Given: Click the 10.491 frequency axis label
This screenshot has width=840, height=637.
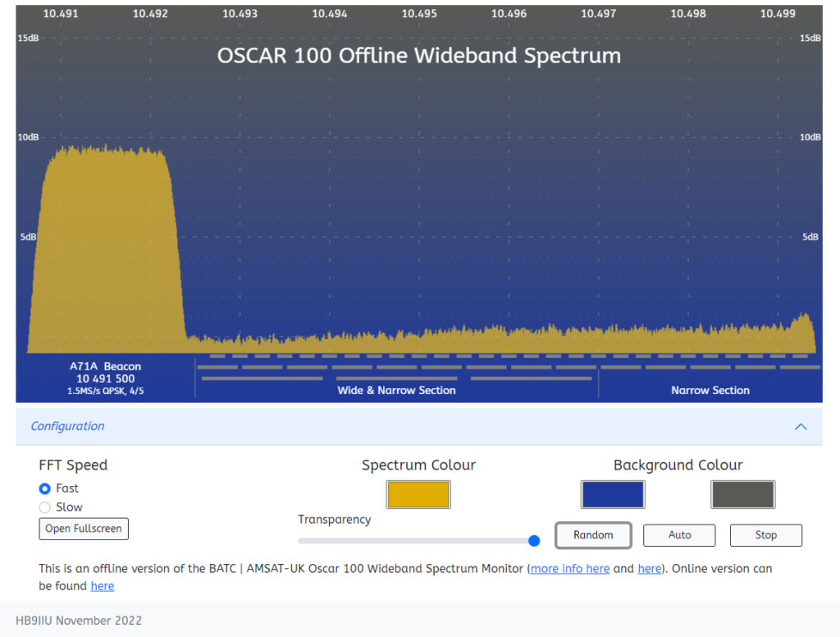Looking at the screenshot, I should 61,13.
